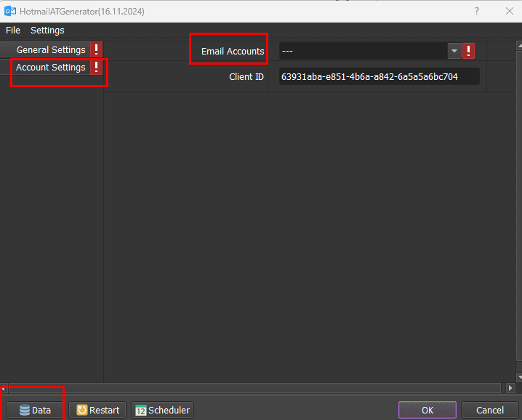Click the help question mark in title bar
522x420 pixels.
(x=477, y=11)
